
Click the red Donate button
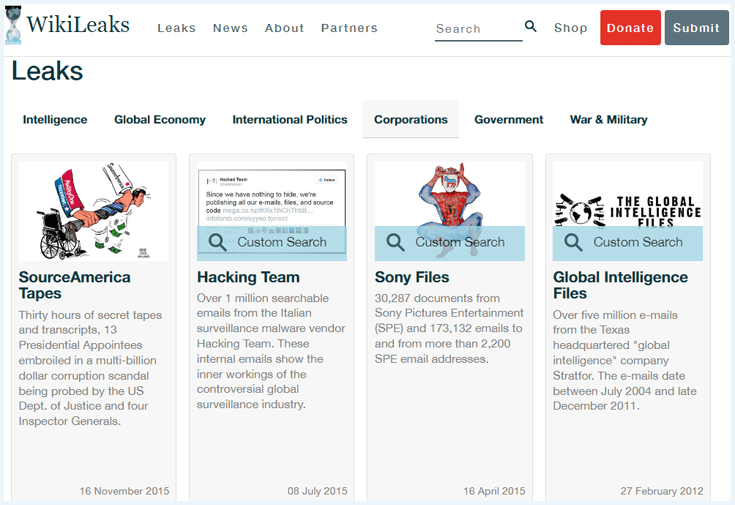tap(630, 28)
